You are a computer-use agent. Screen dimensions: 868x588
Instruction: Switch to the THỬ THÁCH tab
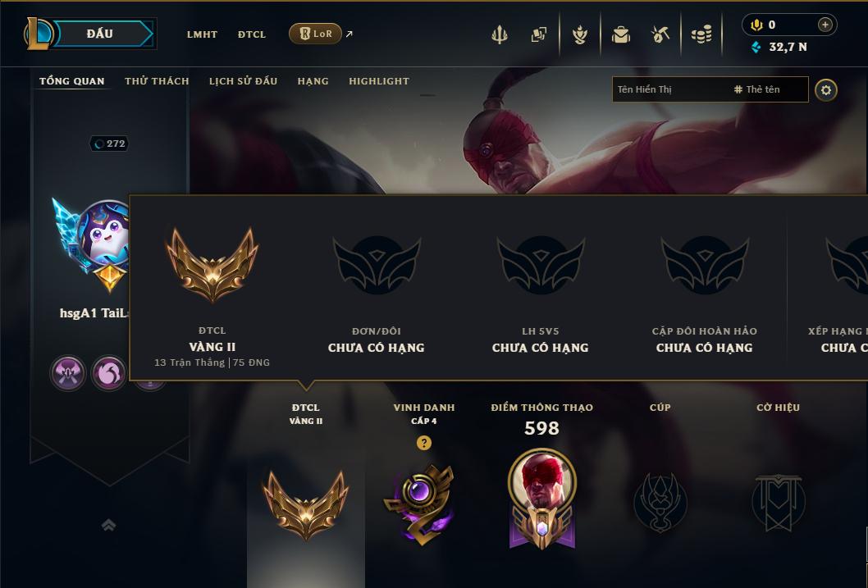(x=157, y=81)
